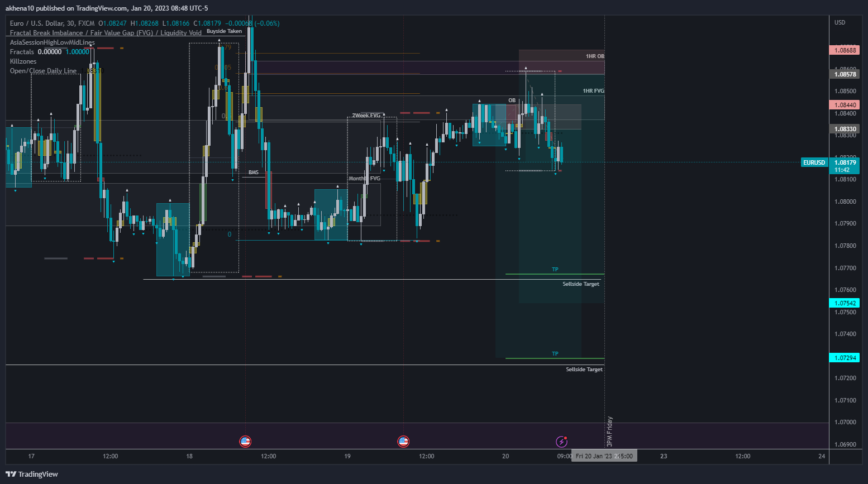Click the open value O1.08247
This screenshot has height=484, width=868.
point(112,23)
